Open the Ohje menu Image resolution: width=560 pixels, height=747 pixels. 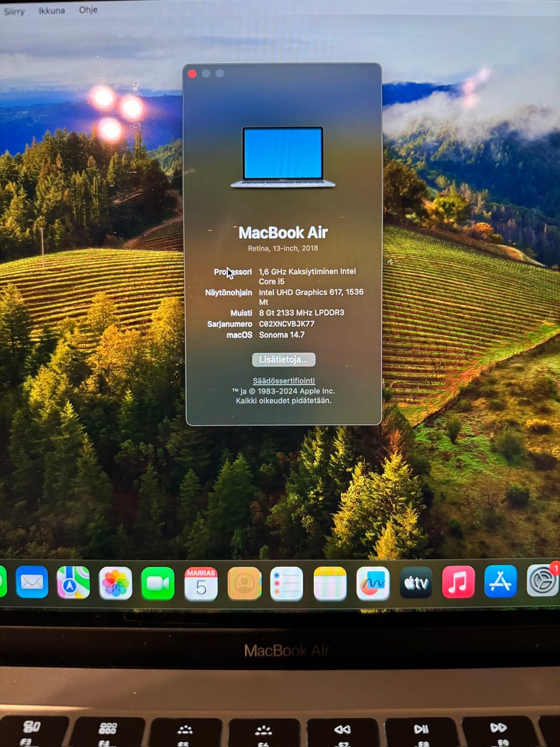coord(88,10)
